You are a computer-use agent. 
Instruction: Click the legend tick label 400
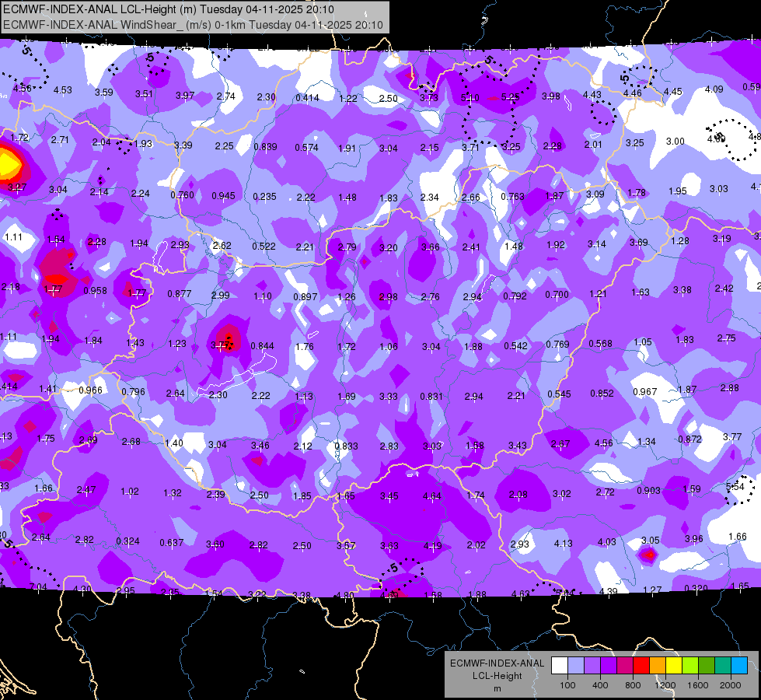(x=600, y=685)
